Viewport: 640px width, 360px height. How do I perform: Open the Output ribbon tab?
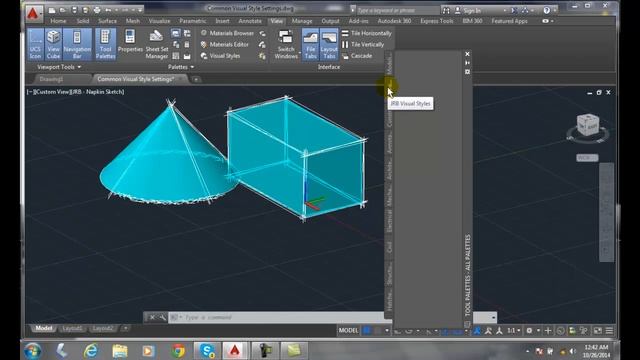coord(330,21)
